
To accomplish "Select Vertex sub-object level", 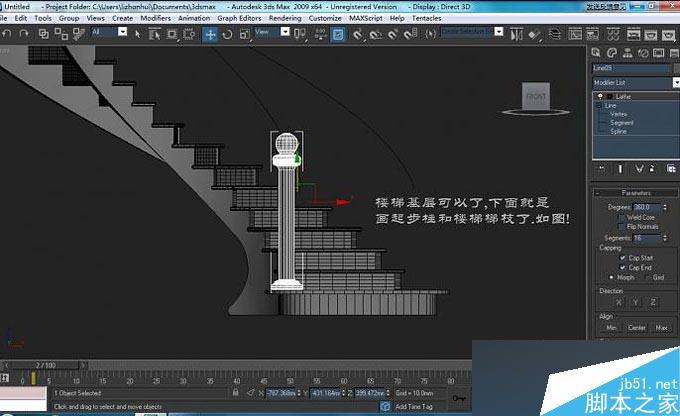I will (618, 114).
